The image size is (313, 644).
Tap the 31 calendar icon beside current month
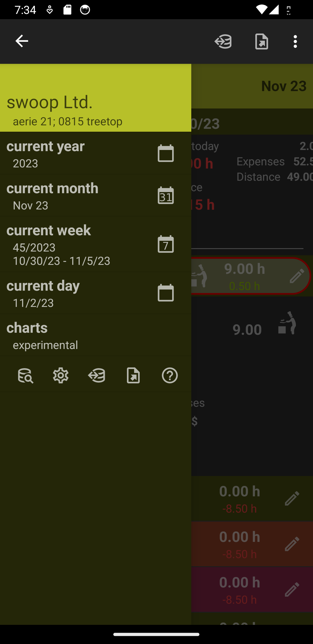click(166, 196)
